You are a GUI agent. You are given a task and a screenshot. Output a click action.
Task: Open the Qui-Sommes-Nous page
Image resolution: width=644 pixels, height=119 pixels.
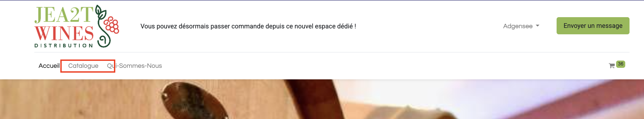pyautogui.click(x=134, y=66)
